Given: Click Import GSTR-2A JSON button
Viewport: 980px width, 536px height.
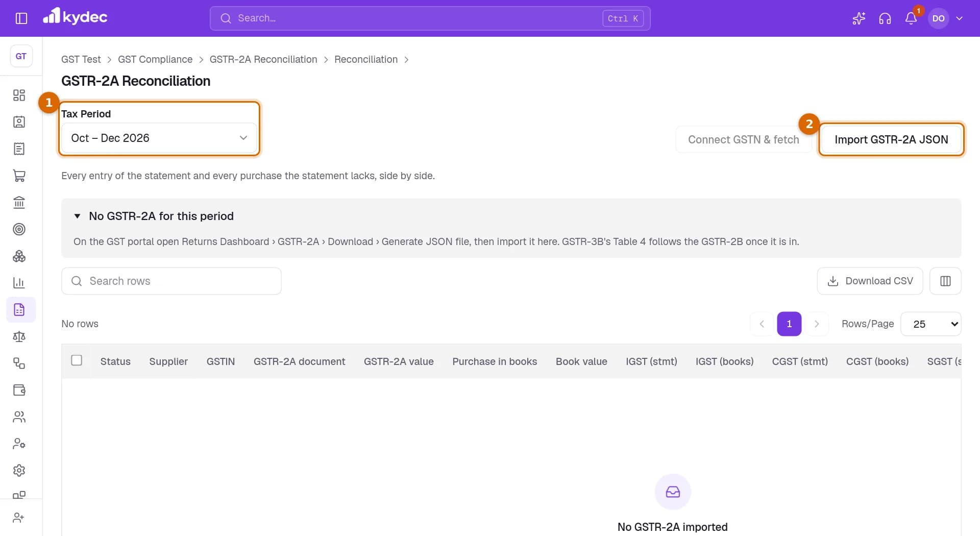Looking at the screenshot, I should [891, 140].
